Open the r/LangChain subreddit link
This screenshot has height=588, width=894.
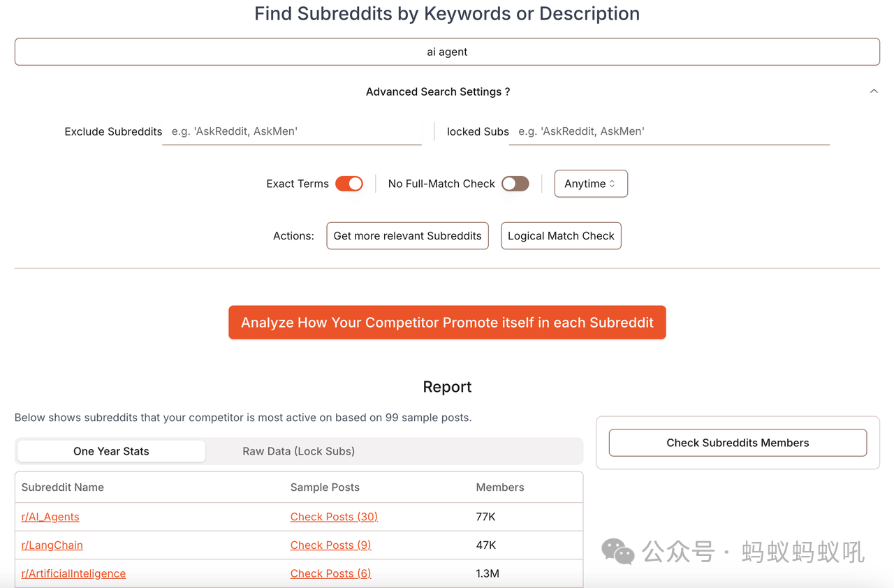[x=52, y=545]
